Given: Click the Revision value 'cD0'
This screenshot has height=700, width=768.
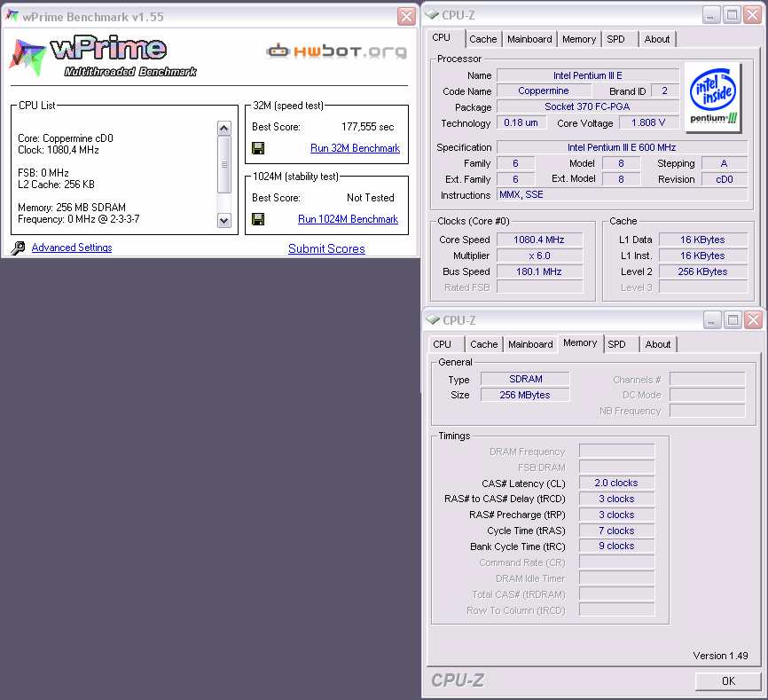Looking at the screenshot, I should pyautogui.click(x=725, y=179).
